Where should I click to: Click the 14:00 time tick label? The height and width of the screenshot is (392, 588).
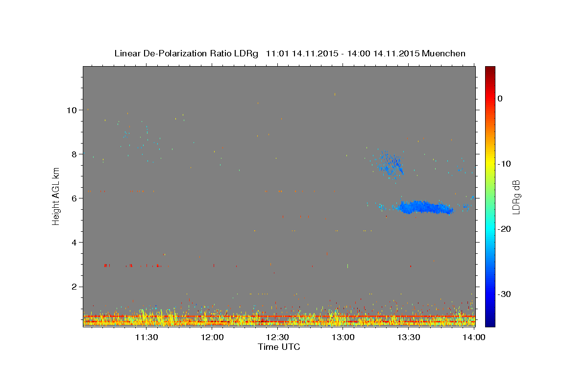[474, 338]
